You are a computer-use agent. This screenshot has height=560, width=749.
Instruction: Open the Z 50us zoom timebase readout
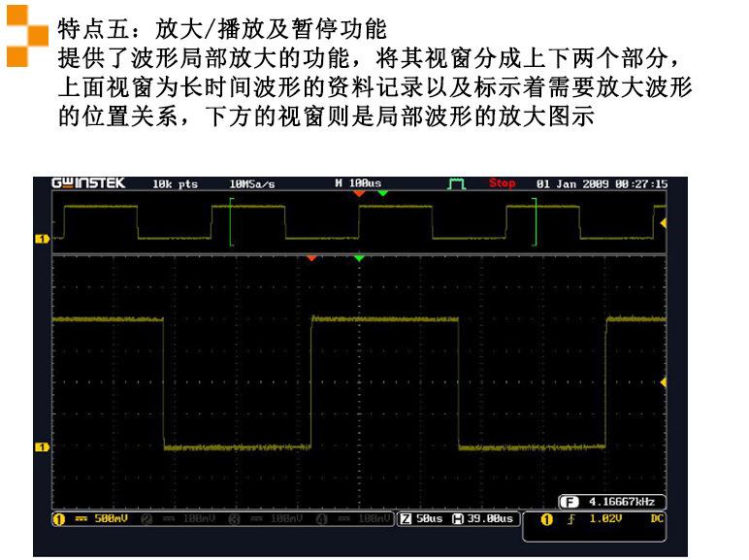422,519
